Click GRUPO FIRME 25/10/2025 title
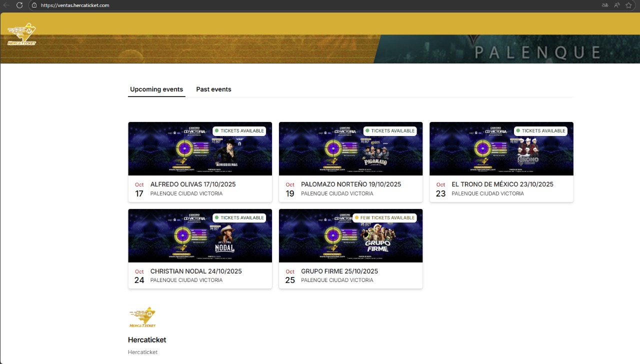Viewport: 640px width, 364px height. pos(339,271)
